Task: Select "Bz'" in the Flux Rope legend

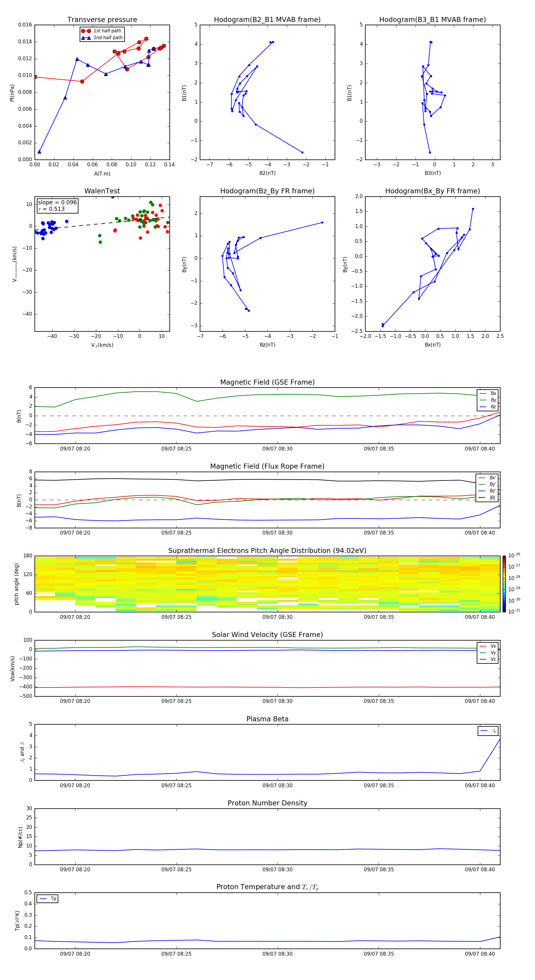Action: [487, 491]
